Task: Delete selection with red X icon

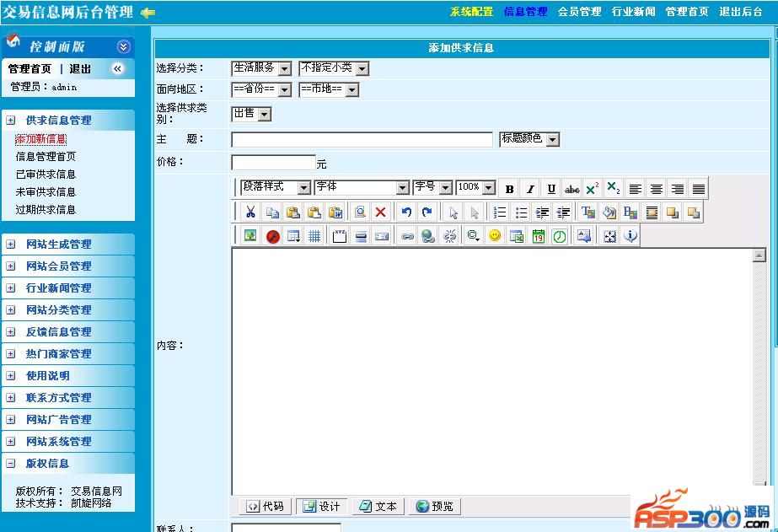Action: tap(380, 212)
